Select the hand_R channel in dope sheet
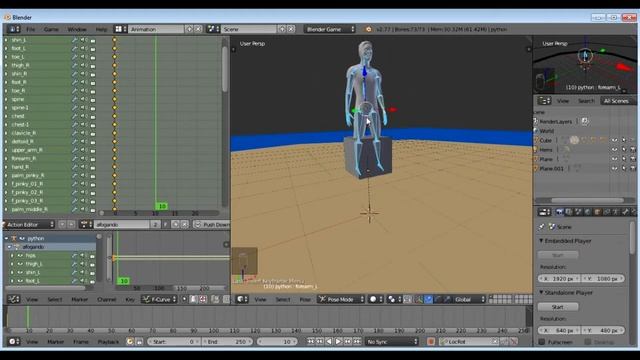This screenshot has width=640, height=360. [x=20, y=167]
